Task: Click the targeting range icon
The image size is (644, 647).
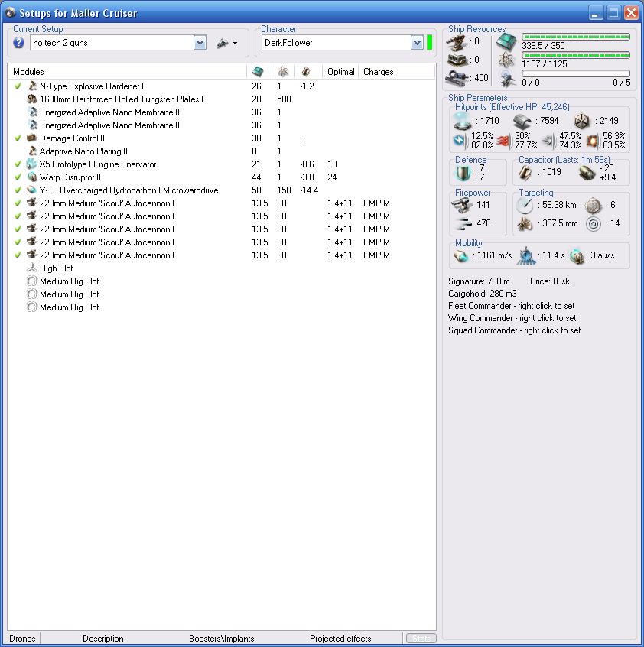Action: point(525,205)
